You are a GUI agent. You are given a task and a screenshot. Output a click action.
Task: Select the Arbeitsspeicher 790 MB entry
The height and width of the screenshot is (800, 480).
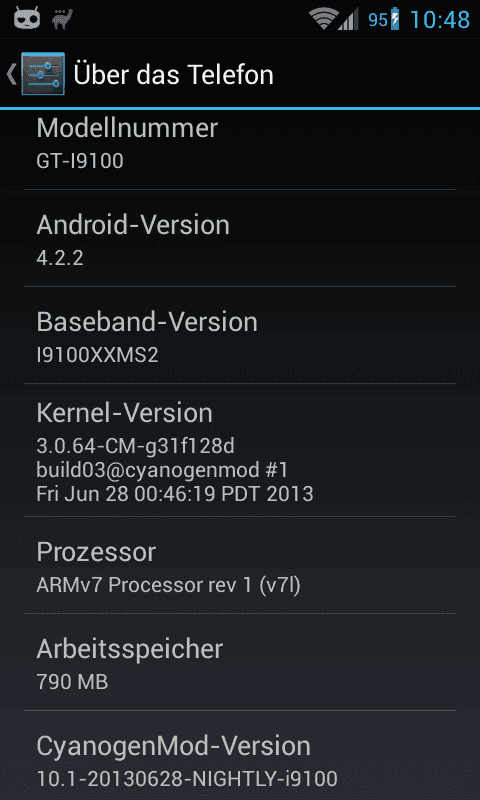pos(240,662)
